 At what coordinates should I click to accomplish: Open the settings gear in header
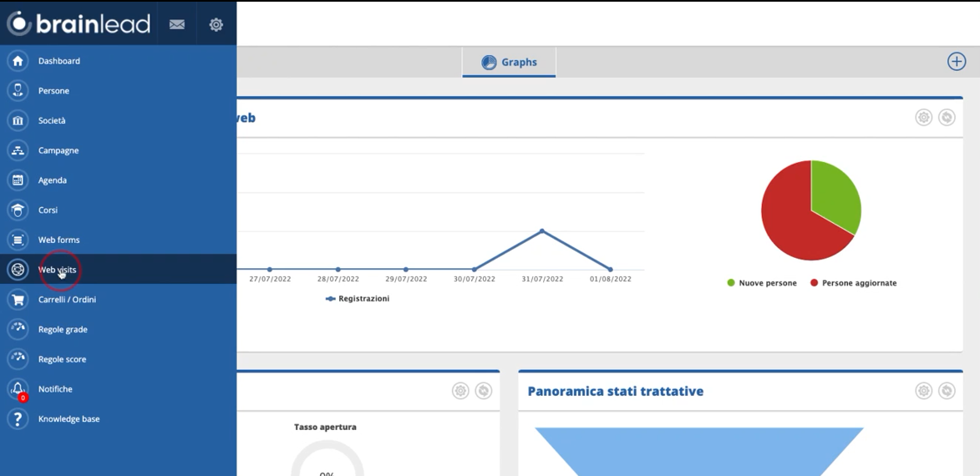click(216, 24)
